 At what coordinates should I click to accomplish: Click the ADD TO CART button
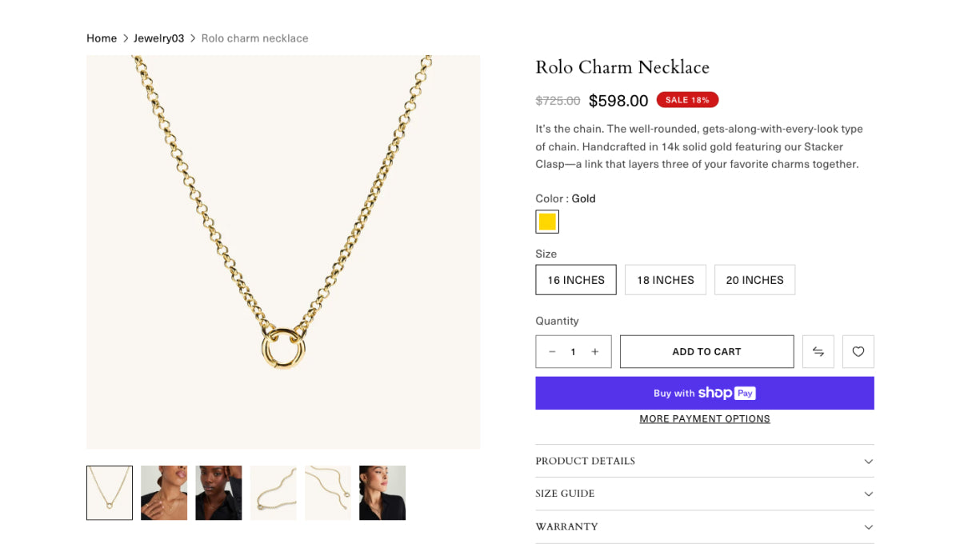[x=706, y=352]
